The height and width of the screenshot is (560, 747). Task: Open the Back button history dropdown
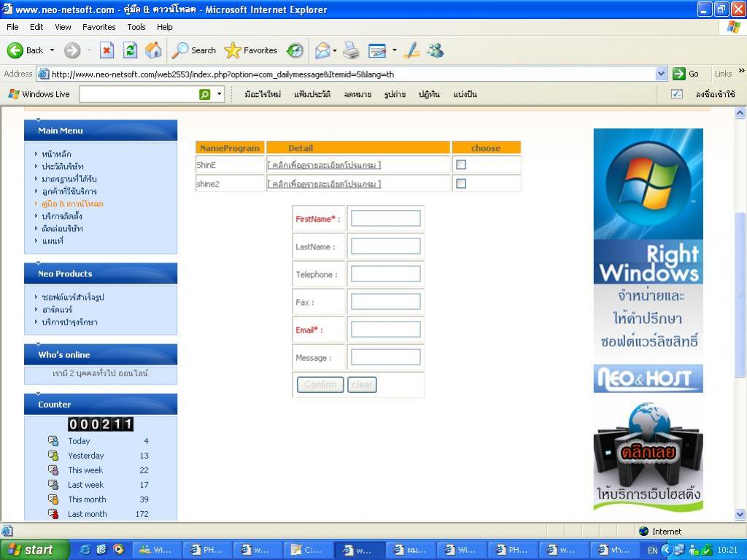click(52, 50)
